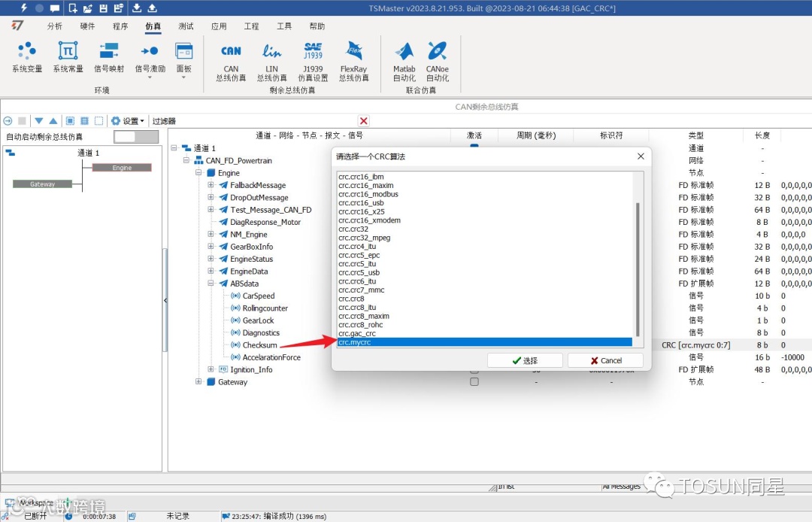Switch to 工程 ribbon tab
812x522 pixels.
tap(251, 26)
